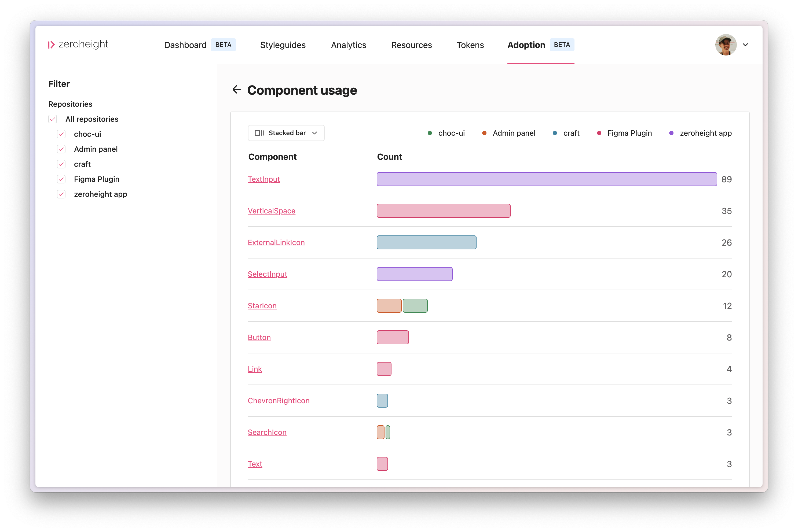The image size is (798, 532).
Task: Click the Figma Plugin pink legend dot
Action: click(599, 133)
